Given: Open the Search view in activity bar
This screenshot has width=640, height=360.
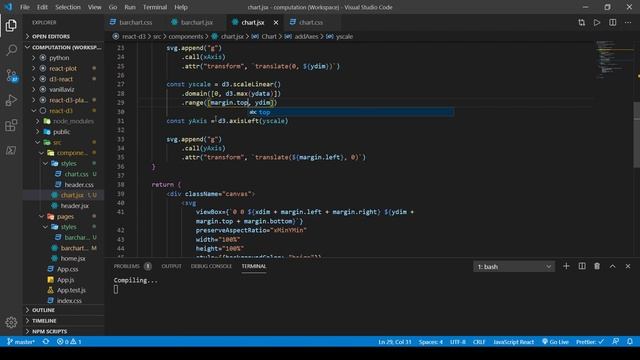Looking at the screenshot, I should (11, 50).
